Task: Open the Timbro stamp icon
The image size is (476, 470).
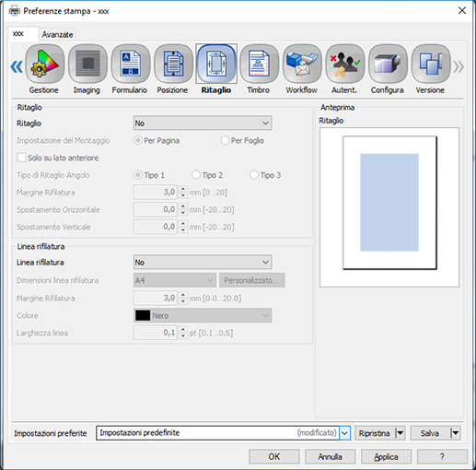Action: [x=260, y=64]
